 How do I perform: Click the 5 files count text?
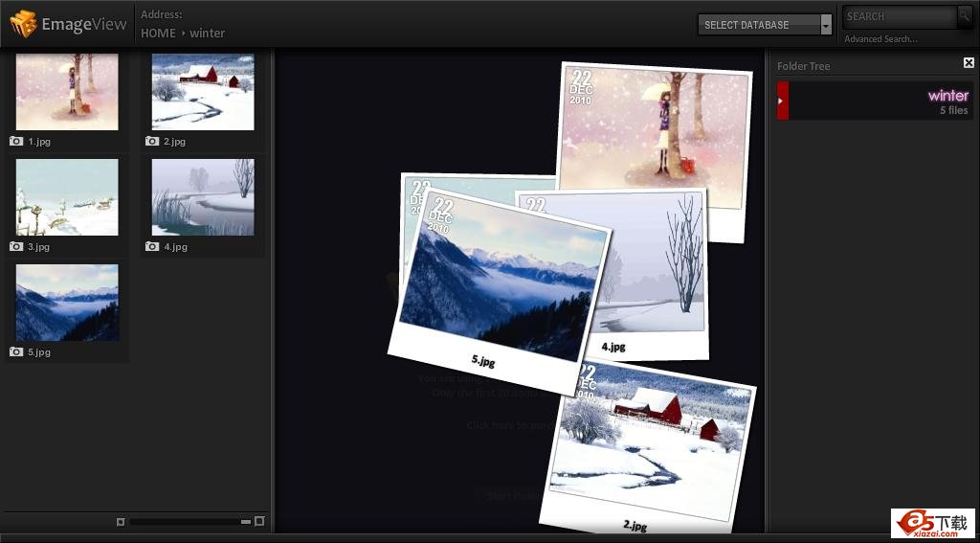point(954,110)
